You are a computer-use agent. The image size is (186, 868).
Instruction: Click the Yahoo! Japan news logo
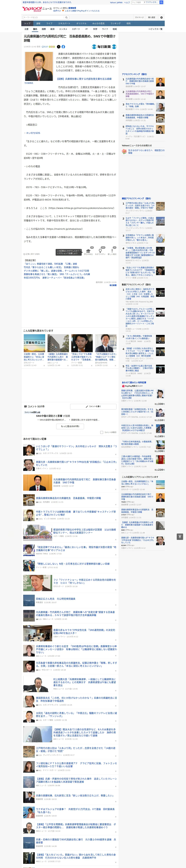click(37, 9)
